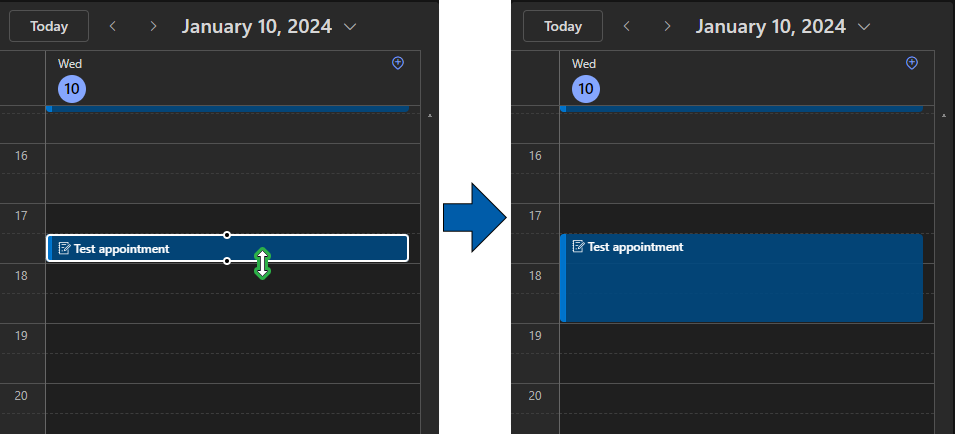Image resolution: width=955 pixels, height=434 pixels.
Task: Click the date circle 10 in the left calendar
Action: 72,89
